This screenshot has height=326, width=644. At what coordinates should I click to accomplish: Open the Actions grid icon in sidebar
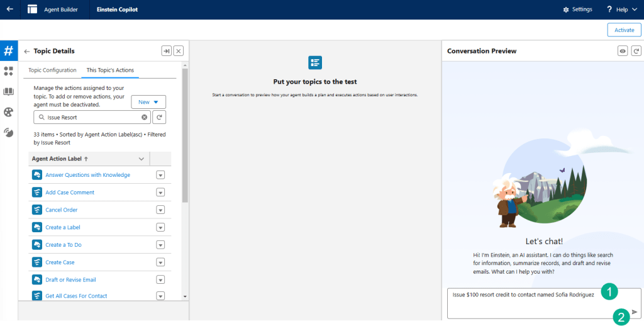(x=9, y=71)
